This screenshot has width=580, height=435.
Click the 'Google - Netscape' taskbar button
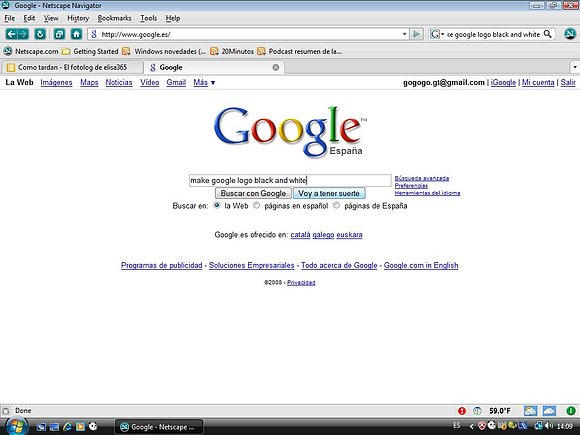pos(159,427)
